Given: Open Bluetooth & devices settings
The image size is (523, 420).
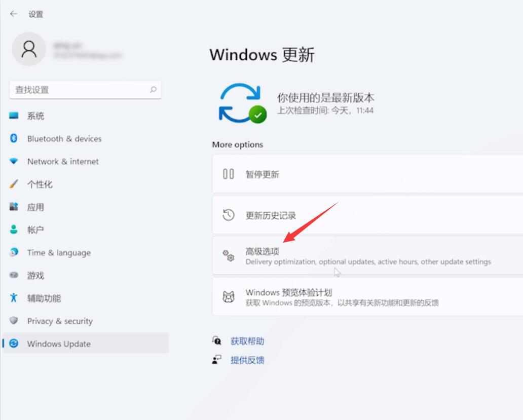Looking at the screenshot, I should tap(85, 139).
